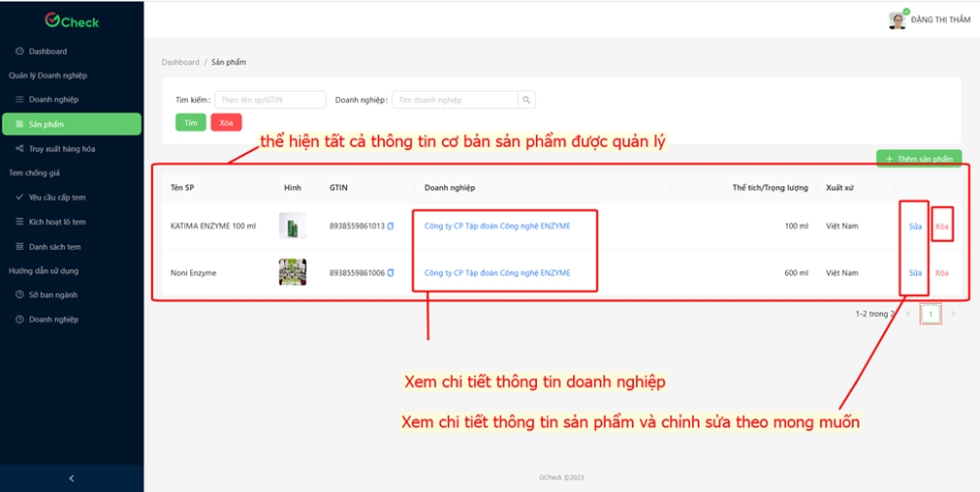
Task: Select page 1 in the pagination
Action: (x=931, y=314)
